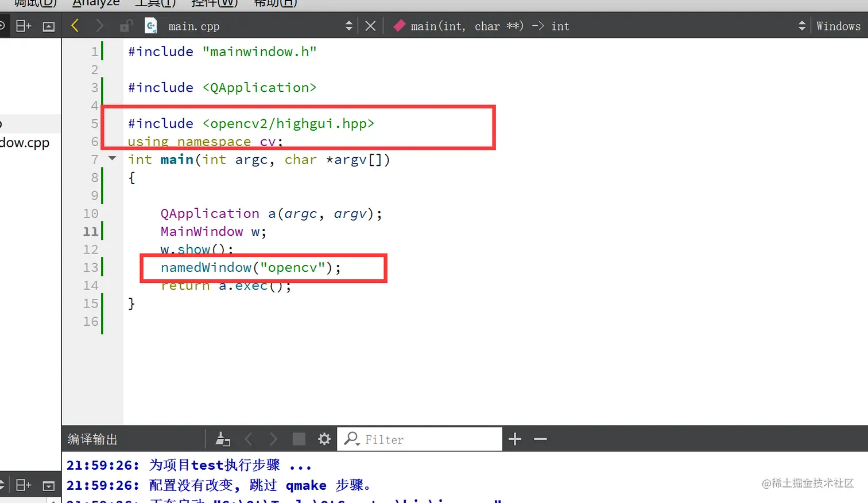Click the QApplication a(argc, argv) line
This screenshot has width=868, height=503.
[x=271, y=213]
